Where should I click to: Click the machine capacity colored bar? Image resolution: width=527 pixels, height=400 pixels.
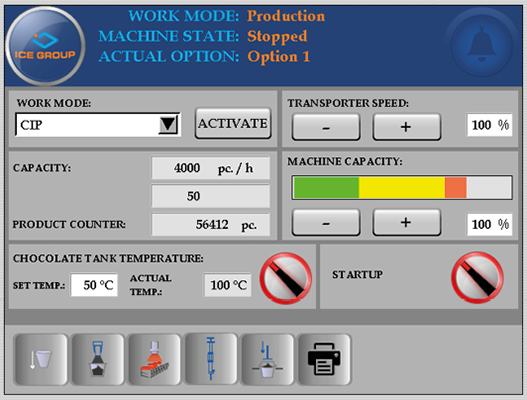click(x=402, y=188)
